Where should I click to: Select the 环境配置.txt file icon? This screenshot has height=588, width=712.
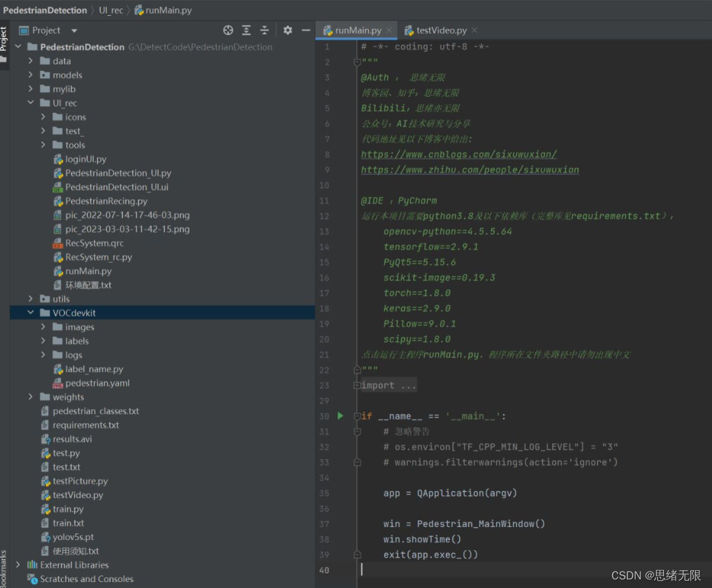point(58,285)
